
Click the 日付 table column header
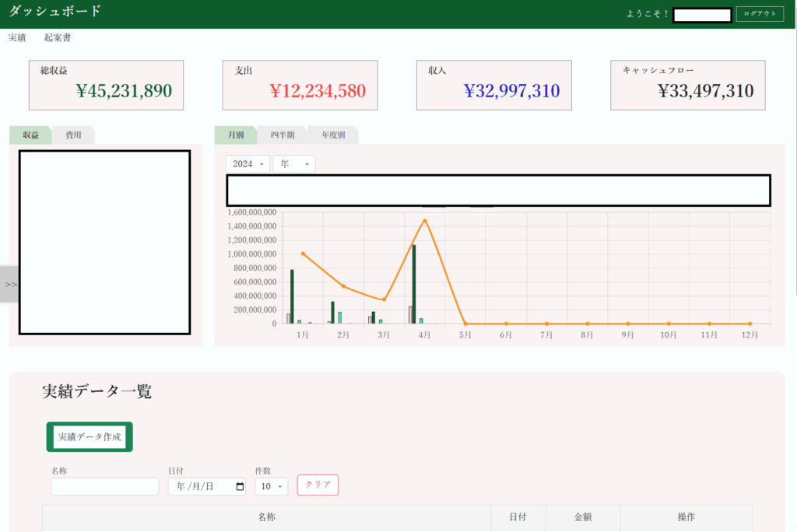point(518,517)
